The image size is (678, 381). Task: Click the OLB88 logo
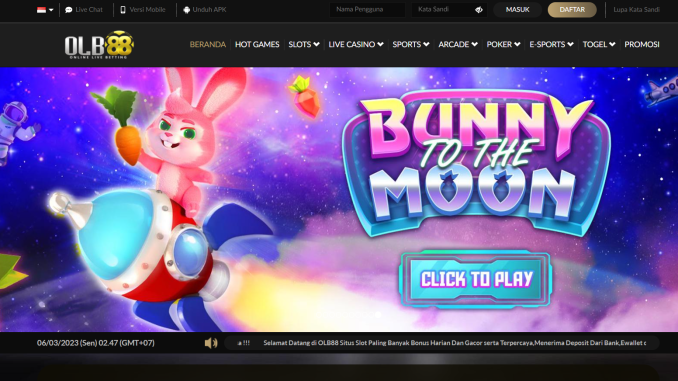click(99, 45)
